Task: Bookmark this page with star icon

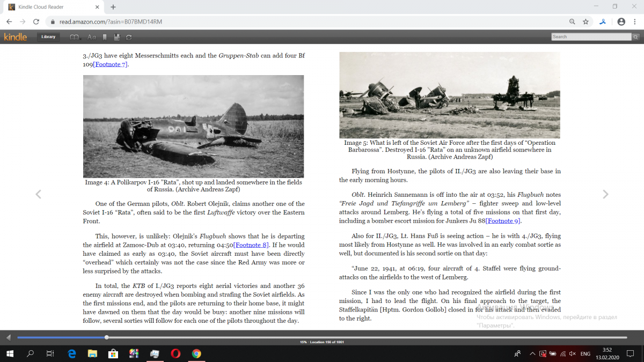Action: pos(586,22)
